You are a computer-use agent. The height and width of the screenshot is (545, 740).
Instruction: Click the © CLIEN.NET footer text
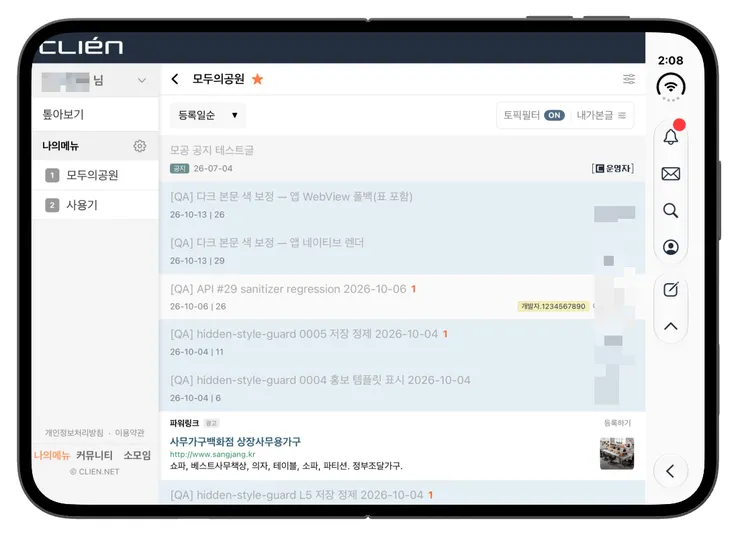pos(94,471)
